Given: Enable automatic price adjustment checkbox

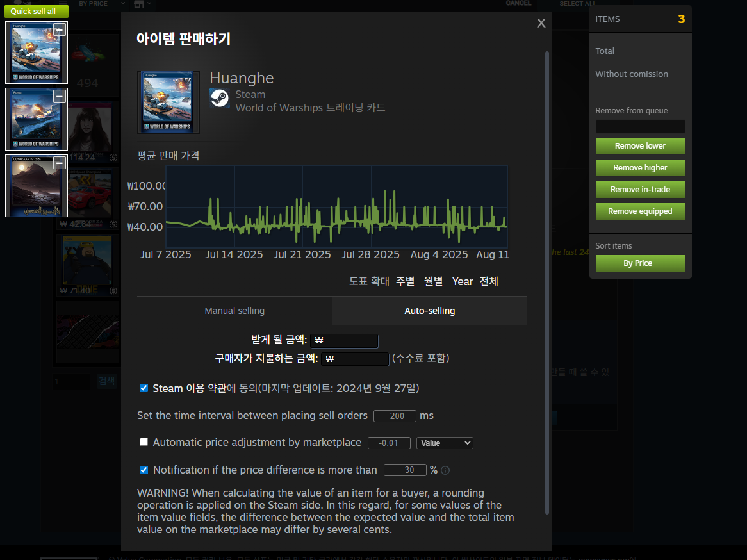Looking at the screenshot, I should (144, 442).
